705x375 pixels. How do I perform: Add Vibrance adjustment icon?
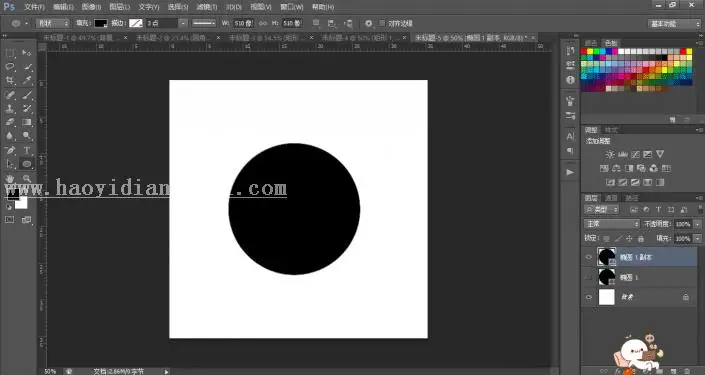(x=660, y=154)
